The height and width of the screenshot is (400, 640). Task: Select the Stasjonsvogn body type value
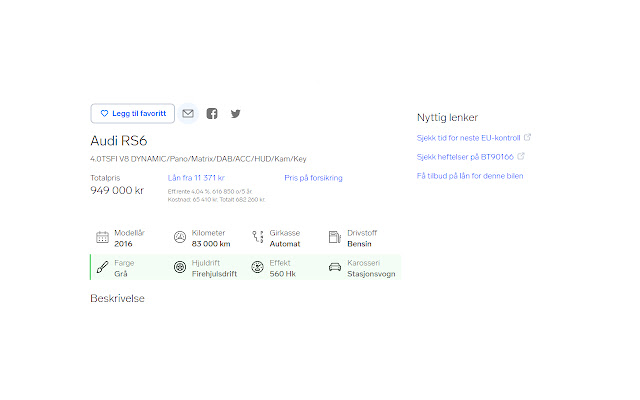point(371,274)
